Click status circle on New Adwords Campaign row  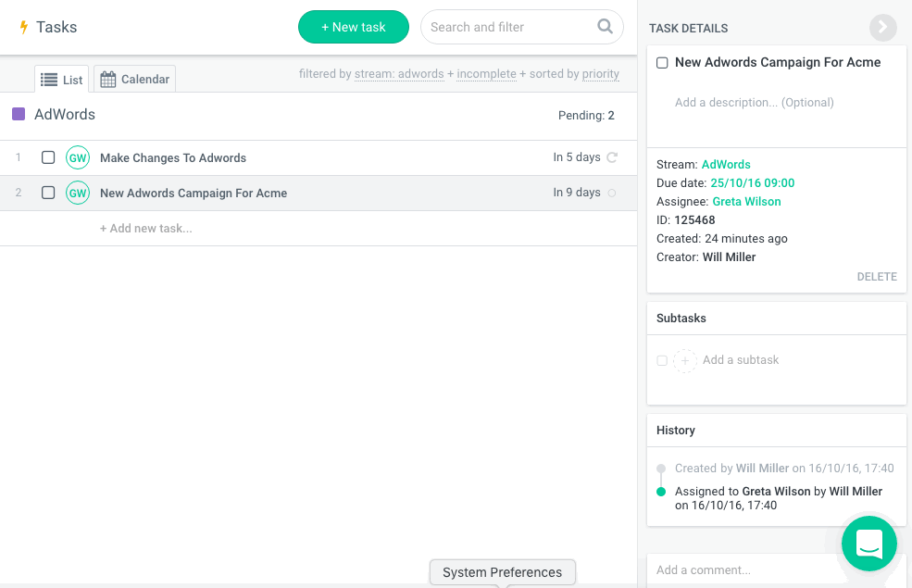[611, 194]
